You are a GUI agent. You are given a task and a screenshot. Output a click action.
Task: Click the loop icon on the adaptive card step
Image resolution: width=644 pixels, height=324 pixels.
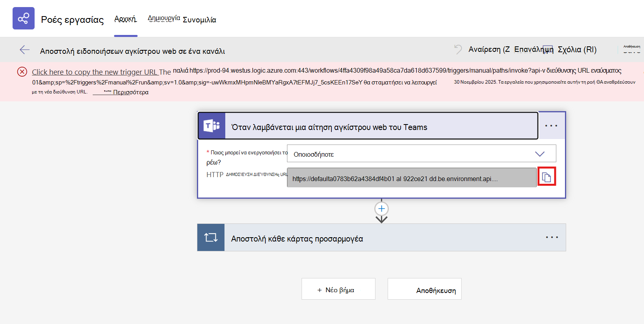(211, 237)
